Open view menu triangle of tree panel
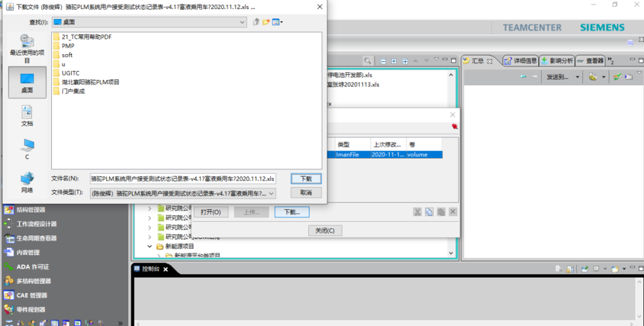This screenshot has height=326, width=644. (436, 60)
